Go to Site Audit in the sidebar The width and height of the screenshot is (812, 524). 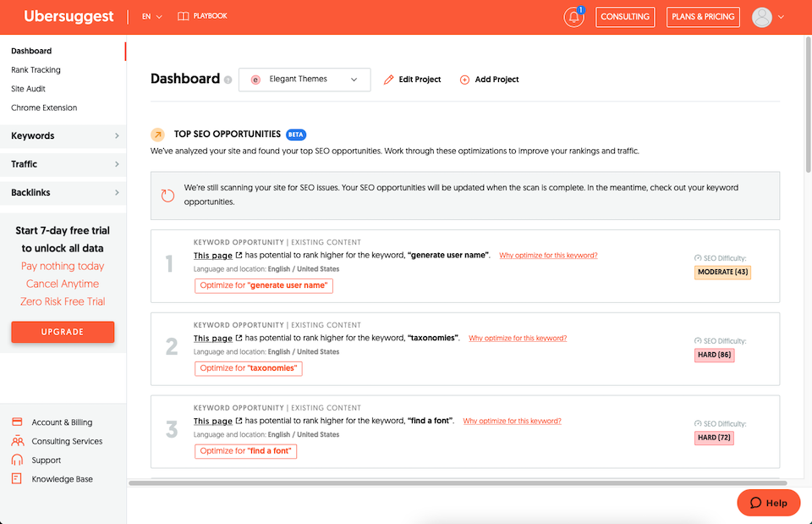click(28, 89)
